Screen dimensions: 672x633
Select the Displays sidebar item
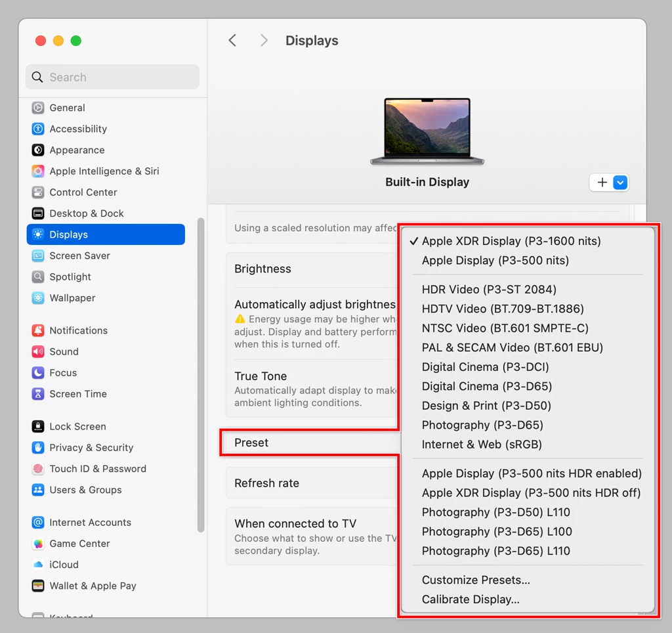pyautogui.click(x=106, y=234)
